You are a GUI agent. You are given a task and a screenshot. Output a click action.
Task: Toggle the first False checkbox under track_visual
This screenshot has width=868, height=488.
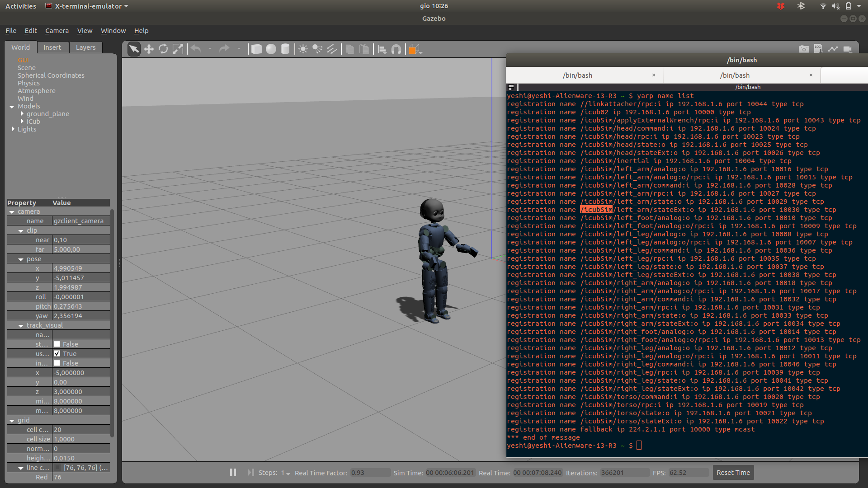[57, 344]
